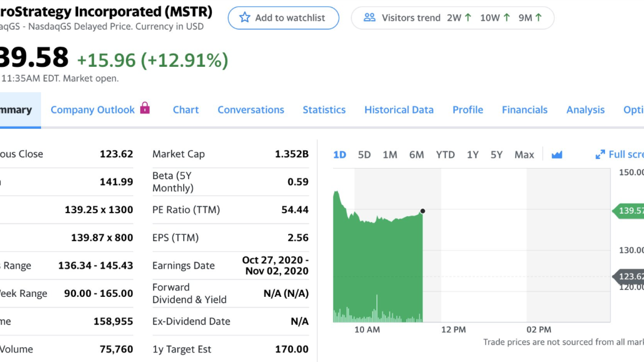
Task: Click the 52 week range 90.00 - 165.00
Action: 98,293
